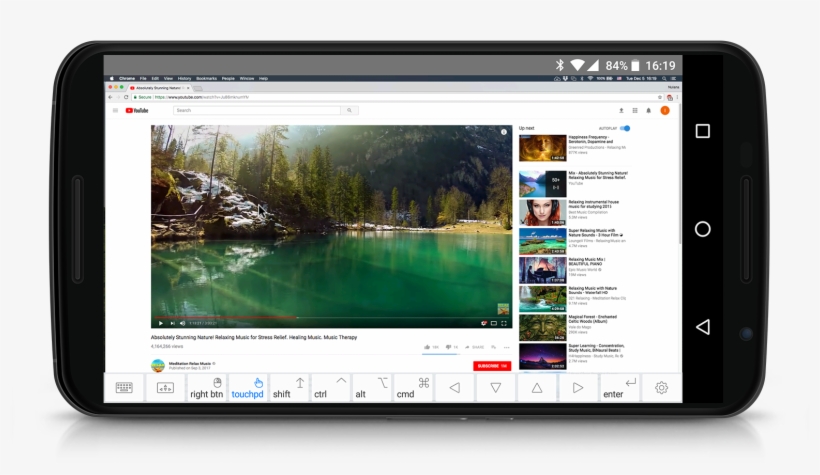The height and width of the screenshot is (475, 820).
Task: Tap the enter key button
Action: (x=620, y=388)
